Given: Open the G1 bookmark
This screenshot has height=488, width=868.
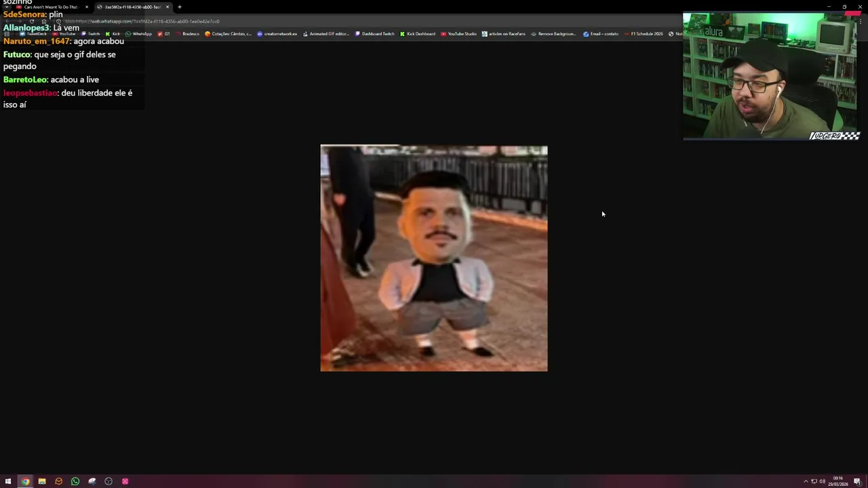Looking at the screenshot, I should 163,34.
